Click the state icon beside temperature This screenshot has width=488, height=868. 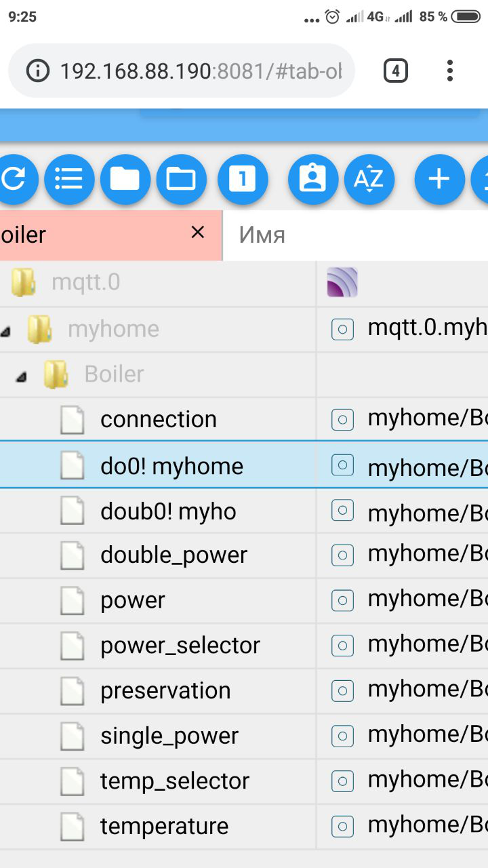pos(342,826)
